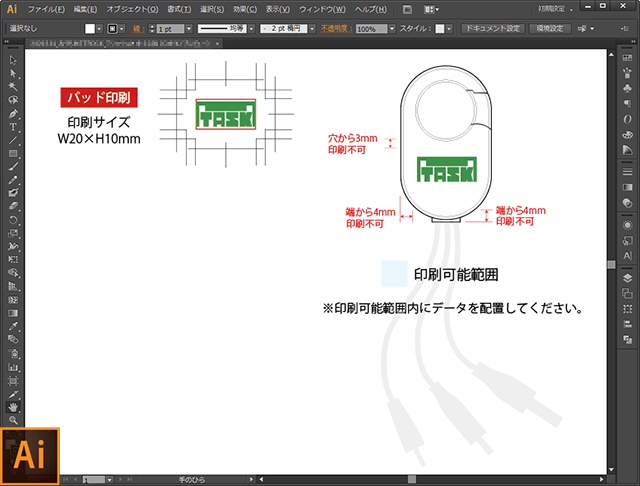Image resolution: width=640 pixels, height=486 pixels.
Task: Select the Rotate tool
Action: coord(13,220)
